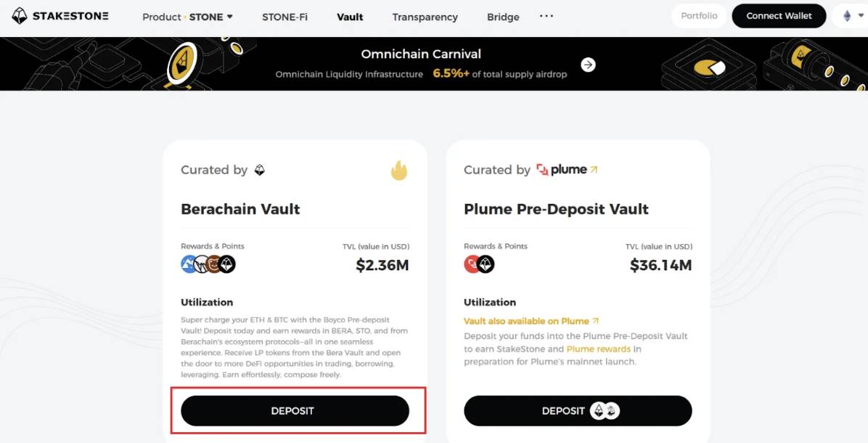Viewport: 868px width, 443px height.
Task: Go to the STONE-Fi tab
Action: (284, 17)
